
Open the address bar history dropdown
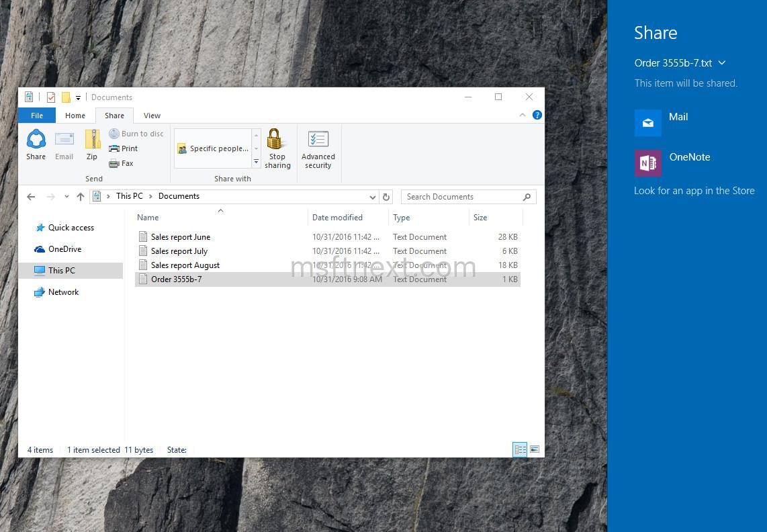373,196
